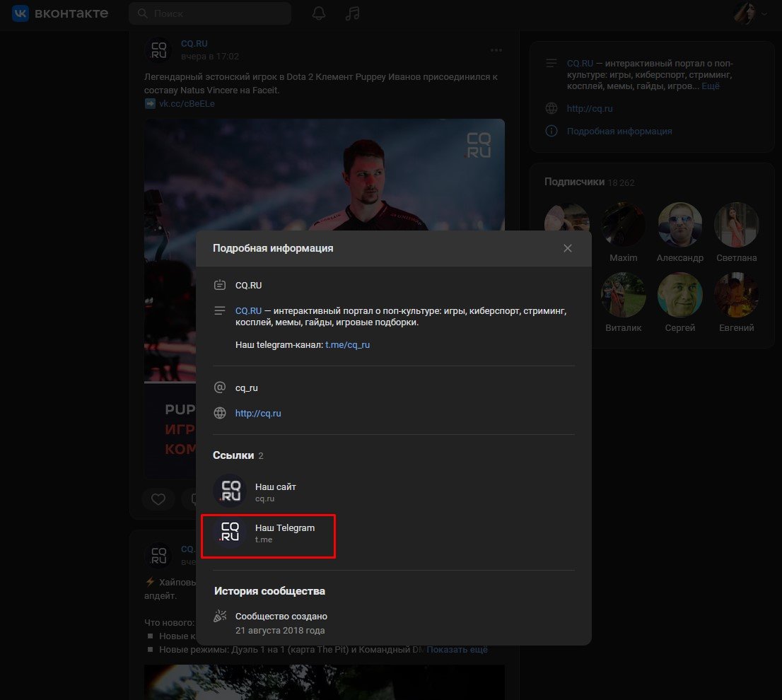782x700 pixels.
Task: Open the post options three-dot menu
Action: [x=496, y=50]
